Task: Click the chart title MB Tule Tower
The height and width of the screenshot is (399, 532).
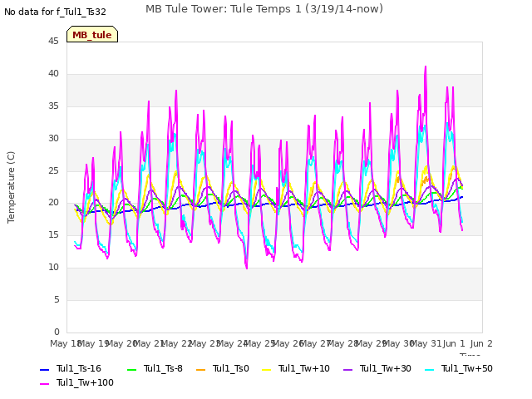Action: tap(264, 9)
